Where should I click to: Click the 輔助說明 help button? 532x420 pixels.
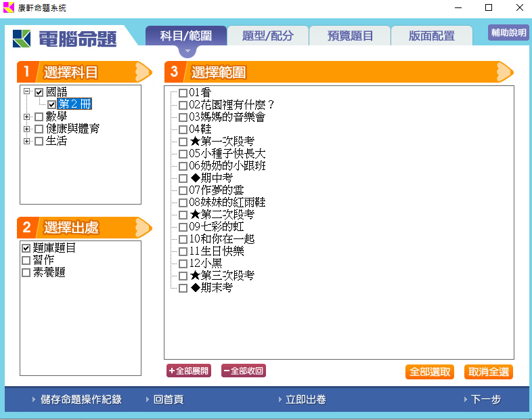[x=508, y=33]
